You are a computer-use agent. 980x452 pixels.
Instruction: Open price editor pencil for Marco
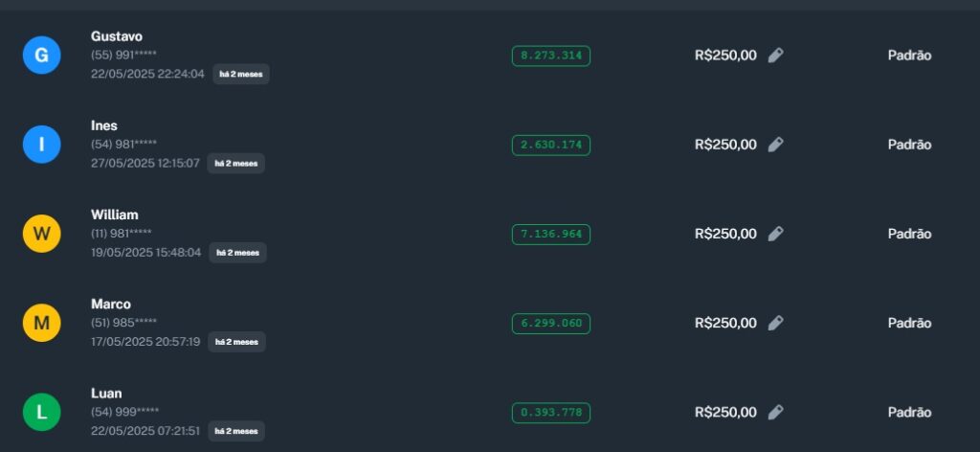[x=775, y=323]
